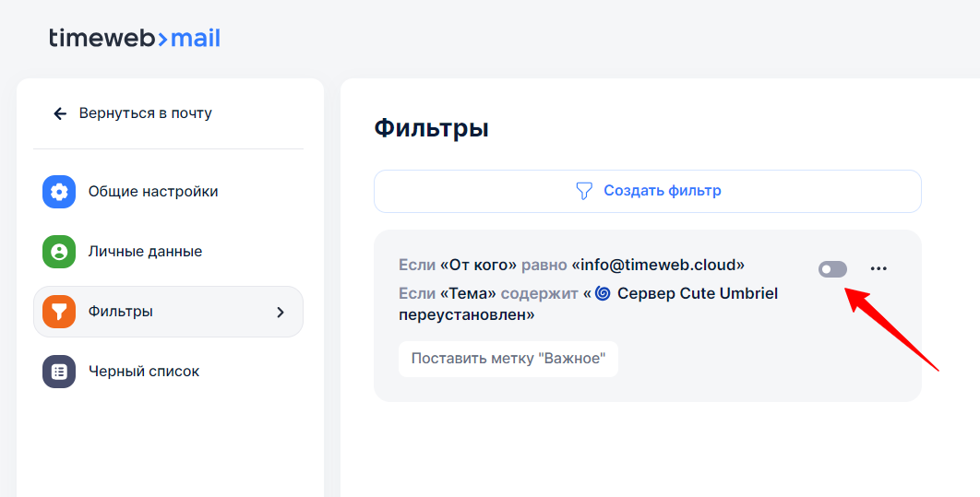
Task: Click the back arrow icon near Вернуться в почту
Action: coord(60,113)
